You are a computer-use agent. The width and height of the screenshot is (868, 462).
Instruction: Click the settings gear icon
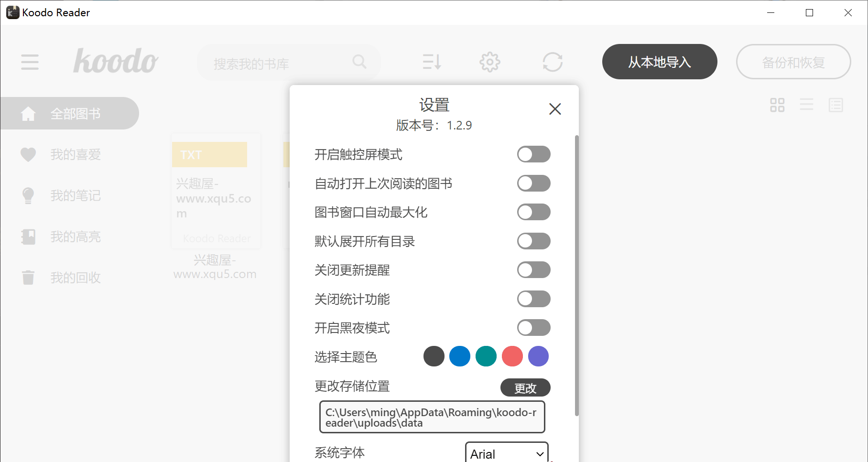coord(489,62)
